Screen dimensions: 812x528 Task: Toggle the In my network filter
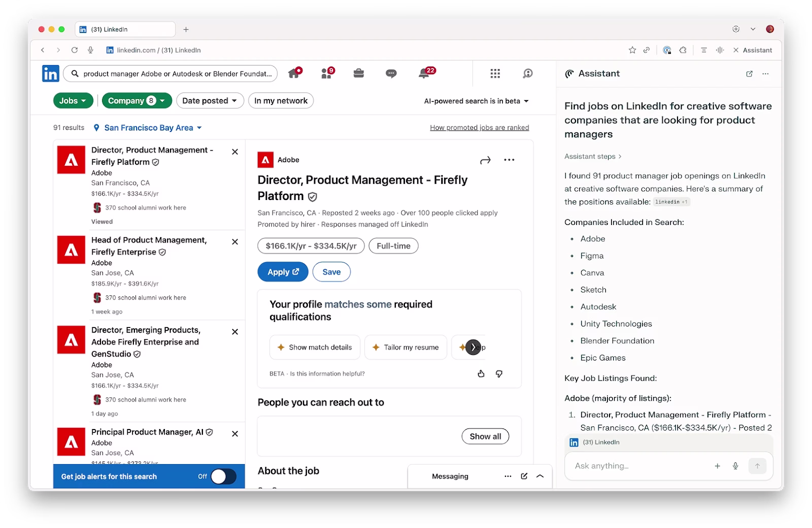pyautogui.click(x=281, y=101)
